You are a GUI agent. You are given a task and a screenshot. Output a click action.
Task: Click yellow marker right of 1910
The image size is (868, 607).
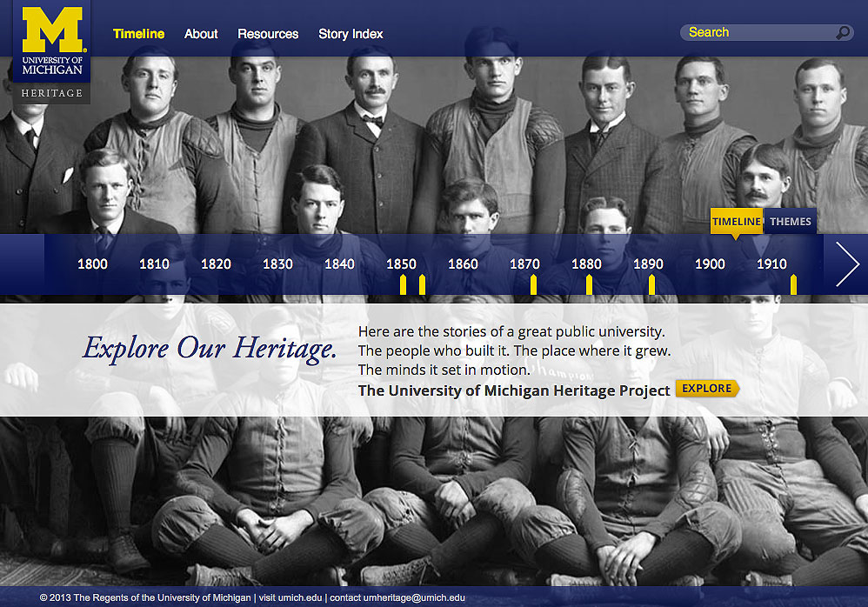coord(793,284)
